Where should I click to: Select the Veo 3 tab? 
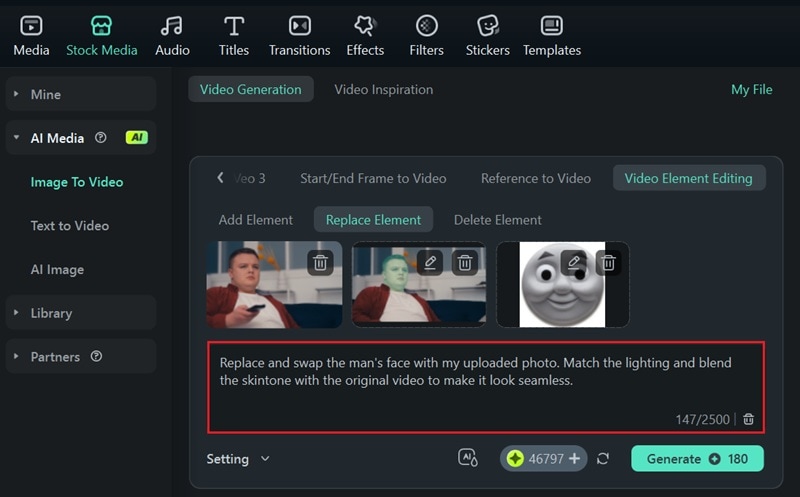(249, 178)
